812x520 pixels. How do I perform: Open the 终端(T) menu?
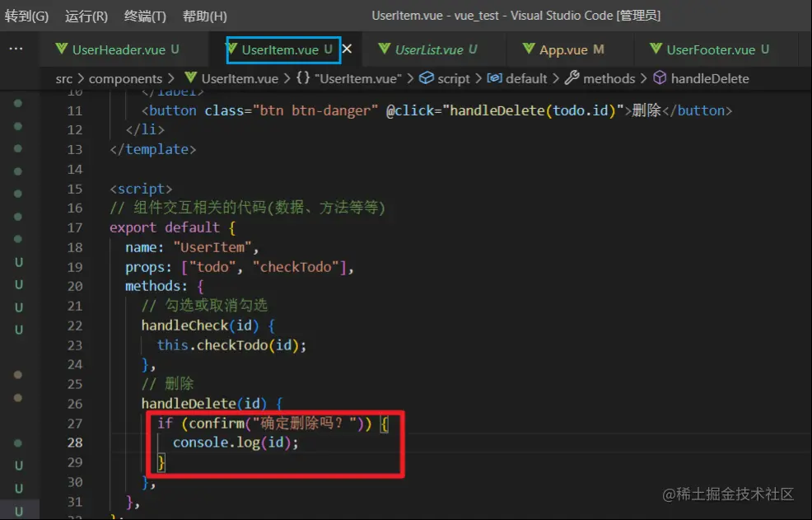coord(145,16)
